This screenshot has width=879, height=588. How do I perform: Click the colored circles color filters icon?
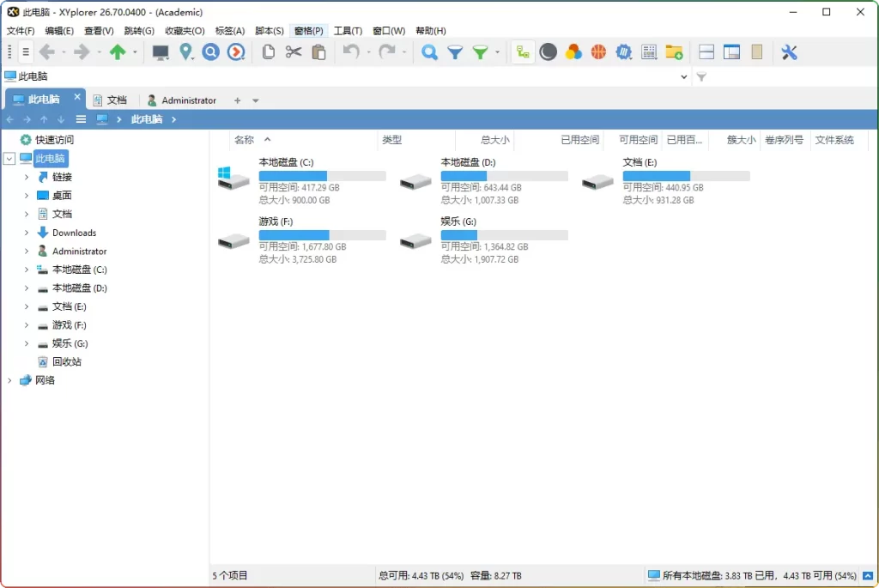[x=573, y=52]
